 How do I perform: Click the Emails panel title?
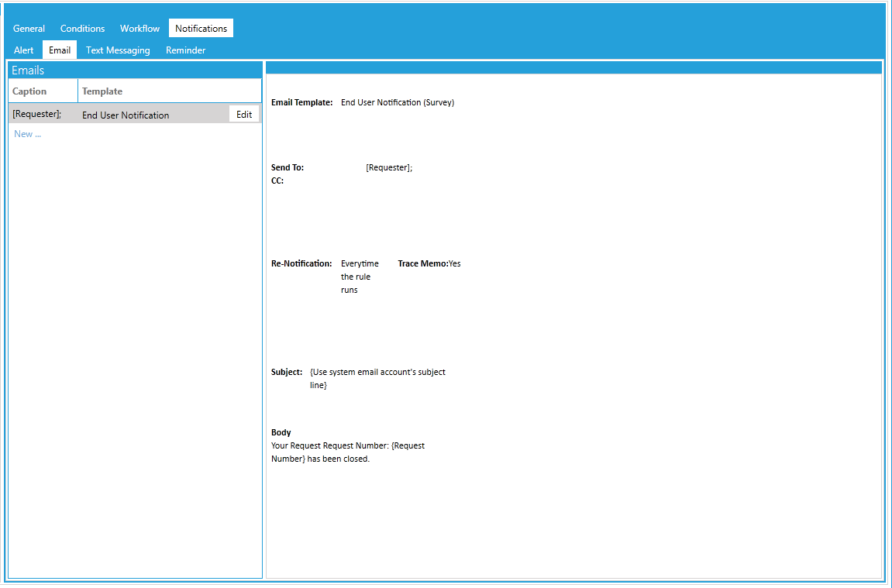pyautogui.click(x=28, y=70)
